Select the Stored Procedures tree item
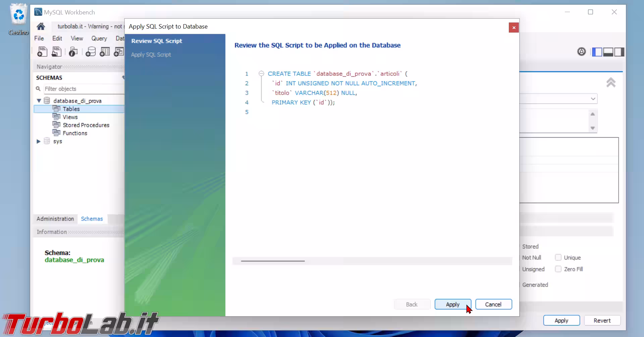The image size is (644, 337). click(86, 125)
